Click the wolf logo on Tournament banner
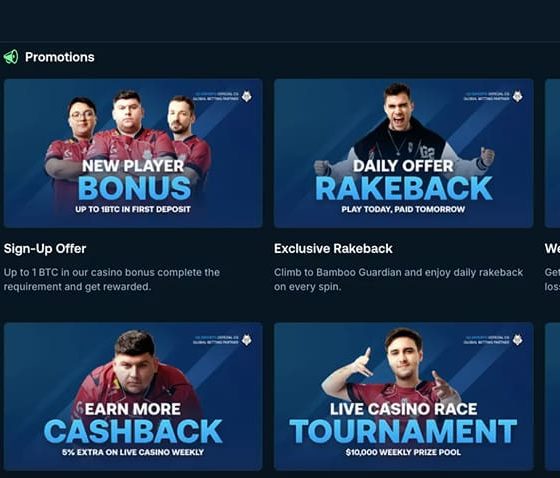 coord(518,340)
